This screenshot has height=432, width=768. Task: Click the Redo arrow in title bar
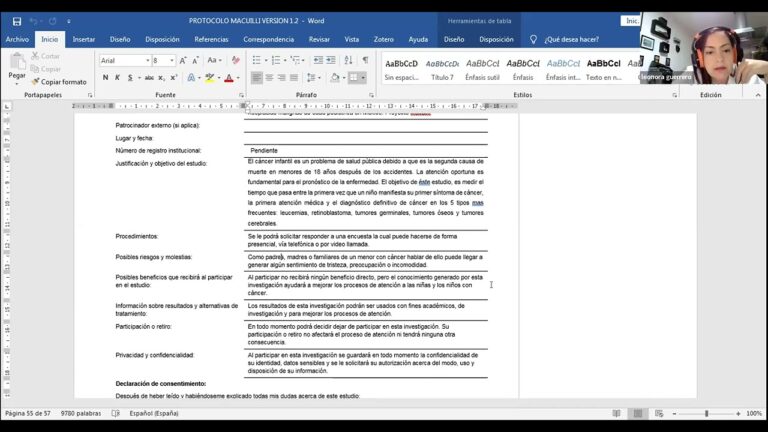[x=52, y=21]
